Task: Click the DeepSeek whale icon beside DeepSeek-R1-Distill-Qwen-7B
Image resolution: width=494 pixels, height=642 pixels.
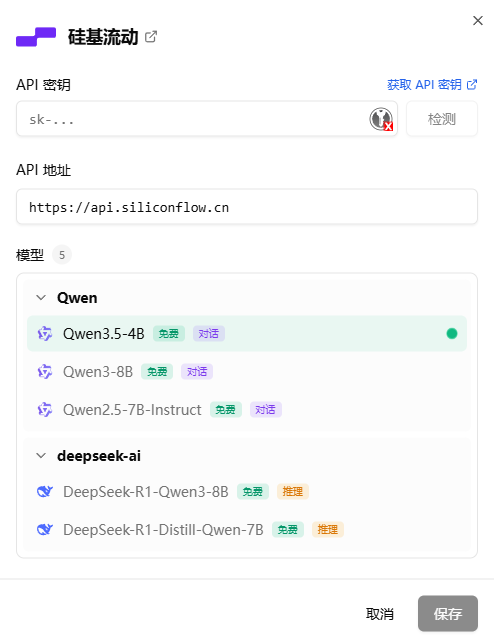Action: point(45,529)
